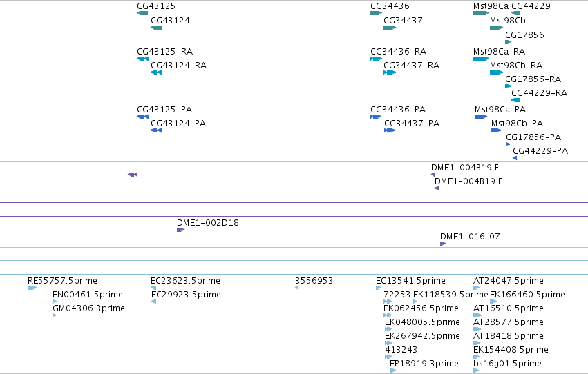Viewport: 588px width, 374px height.
Task: Click transcript label CG43124-RA
Action: click(x=179, y=66)
